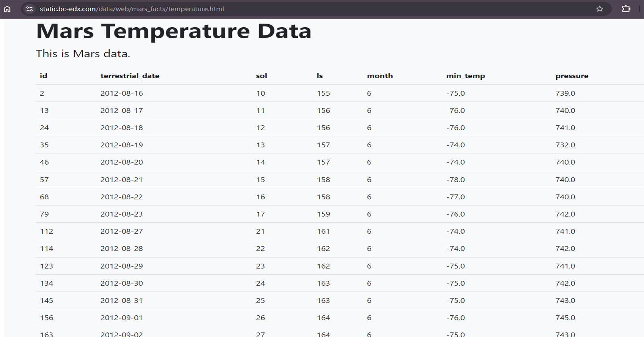Click the browser home icon

coord(7,9)
